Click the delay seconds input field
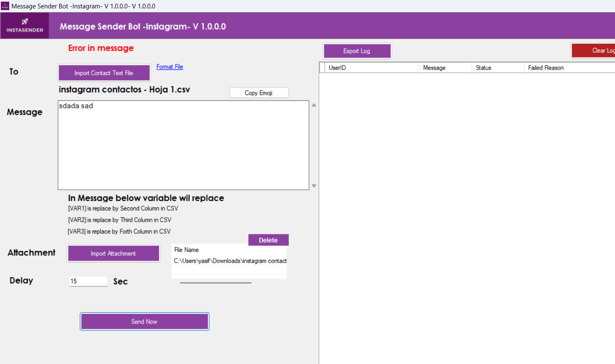The image size is (615, 364). tap(88, 281)
